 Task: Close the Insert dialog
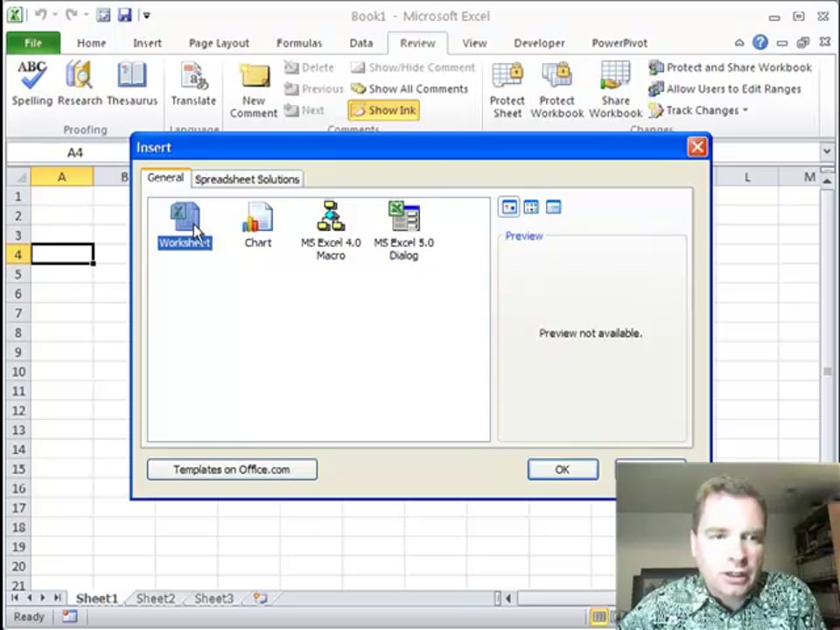pos(697,147)
